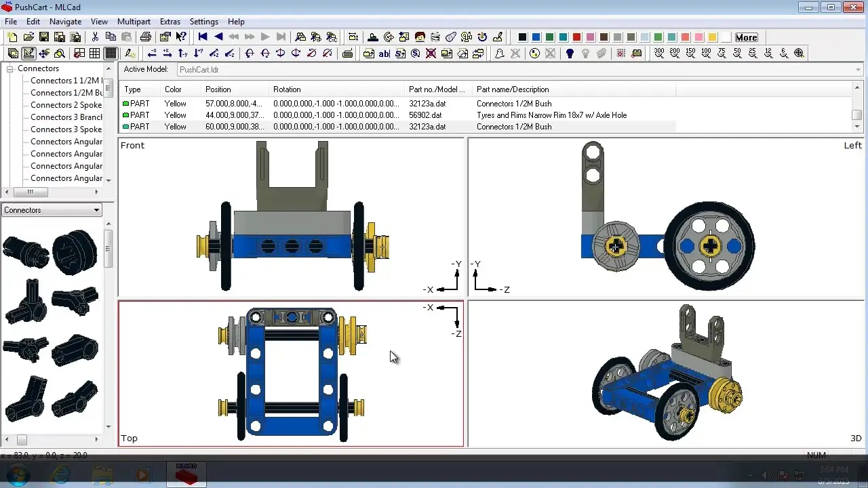868x488 pixels.
Task: Move part along positive X axis
Action: 167,53
